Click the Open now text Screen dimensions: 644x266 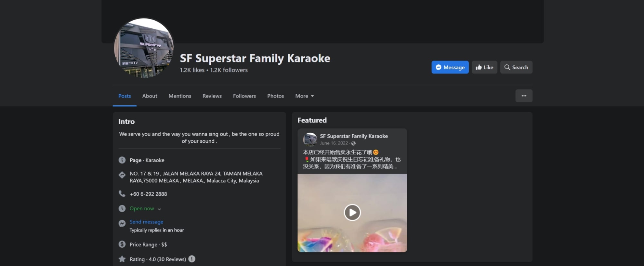click(x=142, y=209)
